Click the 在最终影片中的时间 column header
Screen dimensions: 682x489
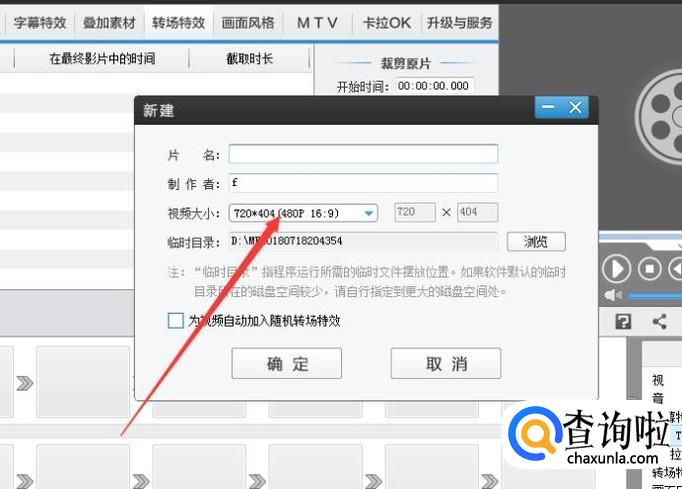102,58
